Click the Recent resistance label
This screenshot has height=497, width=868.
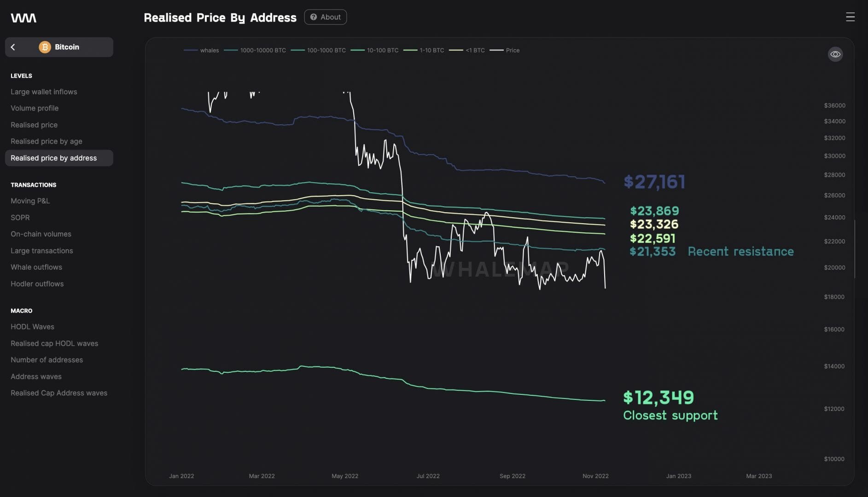click(740, 251)
